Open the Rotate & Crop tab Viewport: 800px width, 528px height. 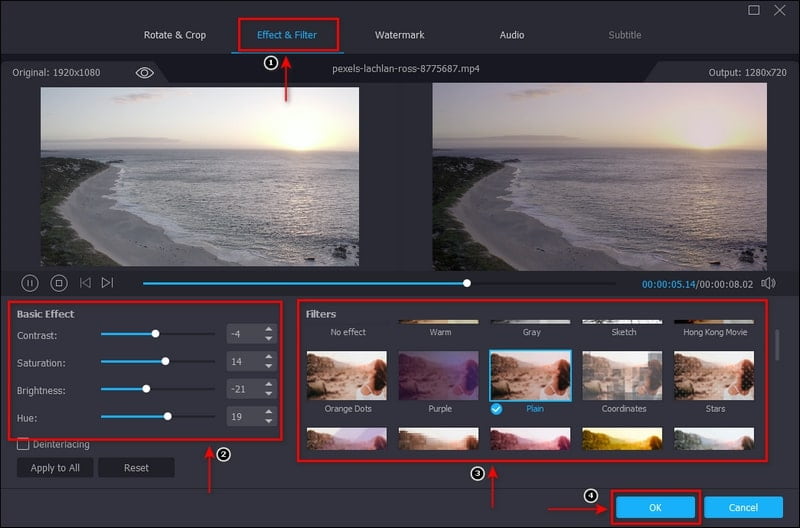coord(176,35)
